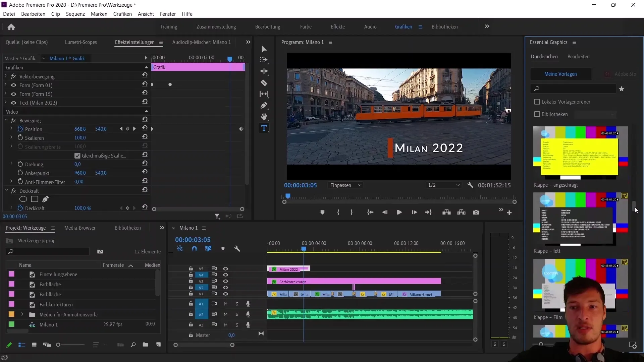
Task: Open the Sequenz menu item
Action: tap(75, 14)
